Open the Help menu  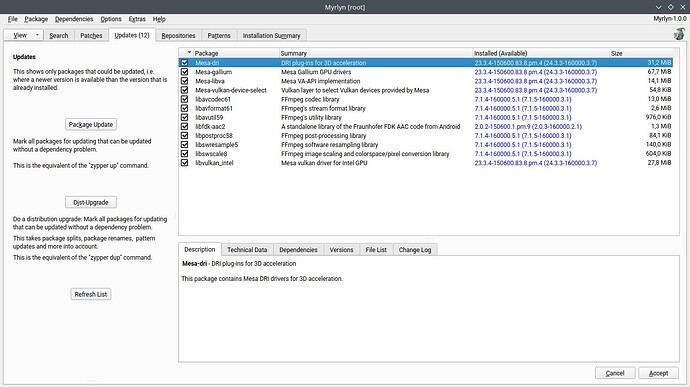(159, 19)
